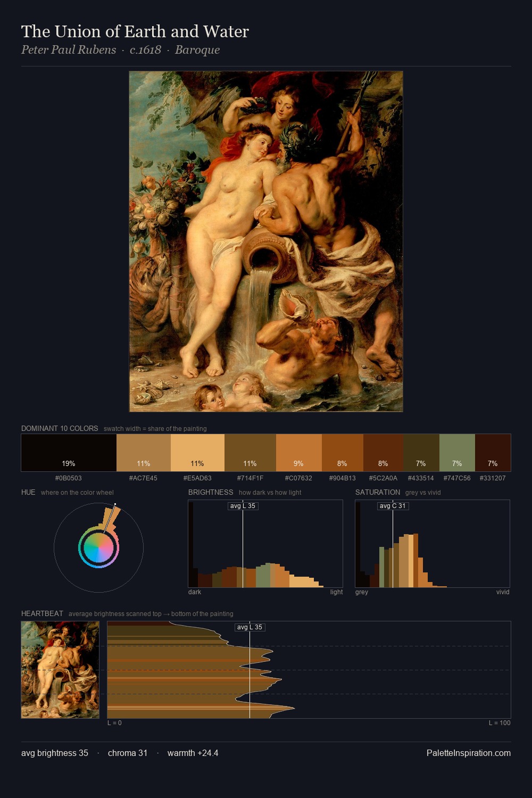532x798 pixels.
Task: Click the 'vivid' saturation axis label
Action: pyautogui.click(x=503, y=592)
